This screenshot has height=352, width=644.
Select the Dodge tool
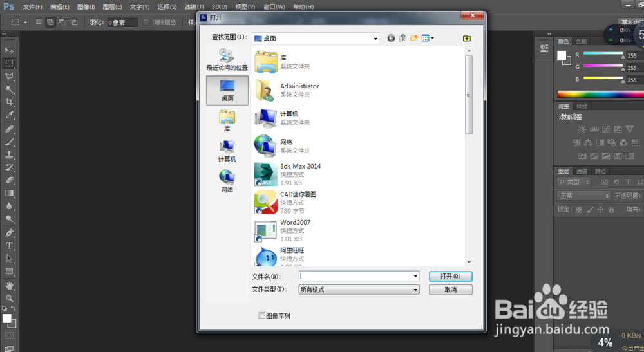coord(9,219)
